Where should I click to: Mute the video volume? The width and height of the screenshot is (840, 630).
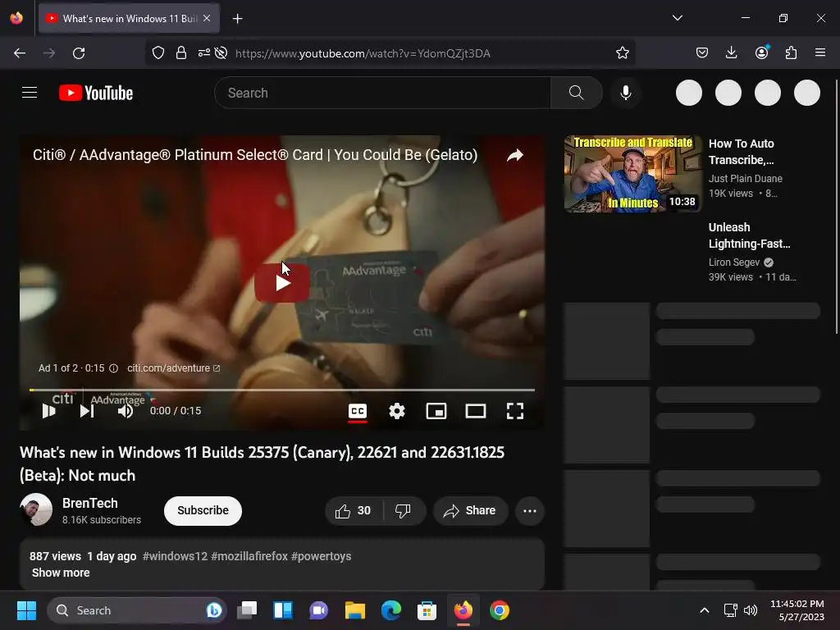pyautogui.click(x=126, y=411)
